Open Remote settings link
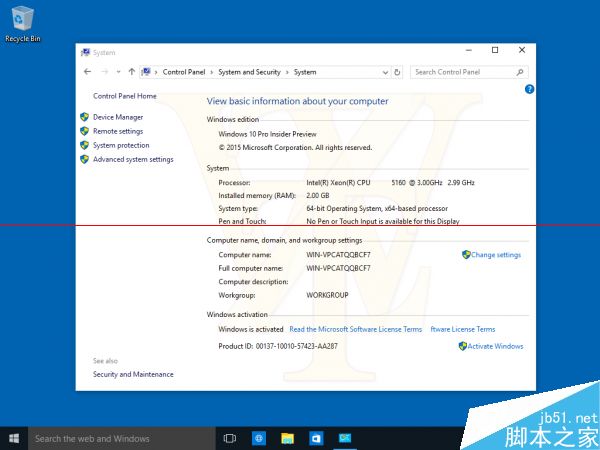 (x=118, y=131)
